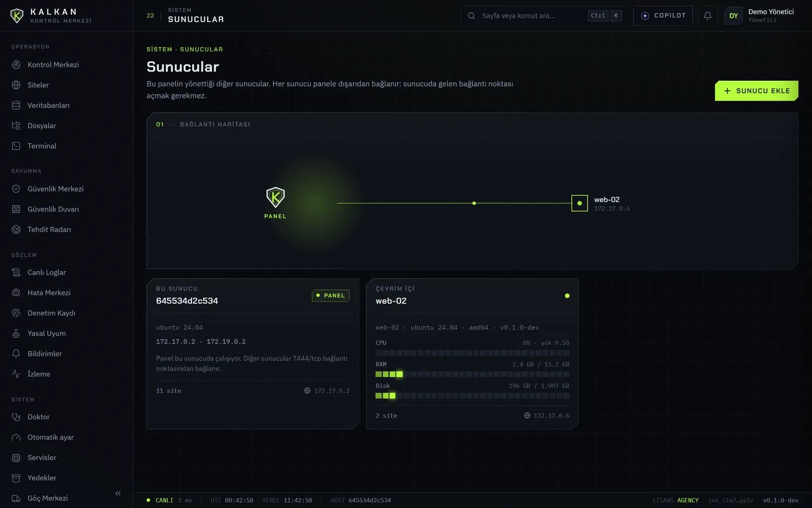Viewport: 812px width, 508px height.
Task: Click the notification bell in top bar
Action: (x=707, y=16)
